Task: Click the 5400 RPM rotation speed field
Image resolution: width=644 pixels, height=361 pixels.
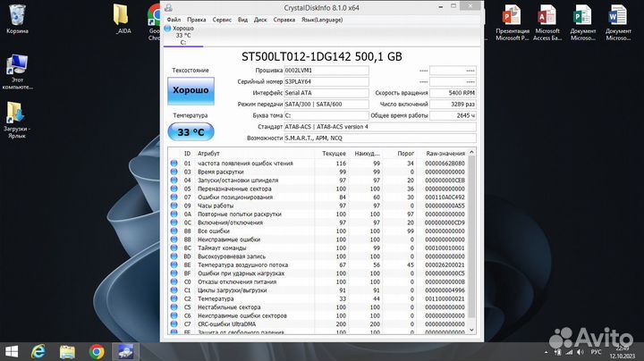Action: point(453,93)
